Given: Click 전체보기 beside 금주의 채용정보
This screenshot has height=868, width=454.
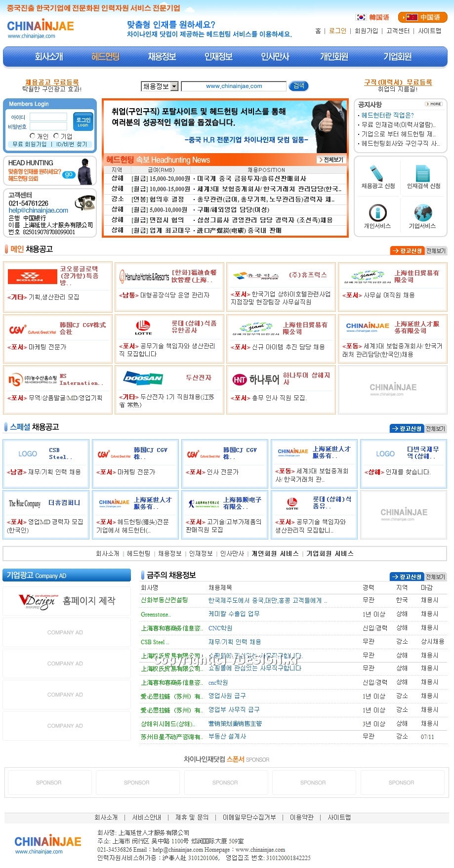Looking at the screenshot, I should coord(436,577).
